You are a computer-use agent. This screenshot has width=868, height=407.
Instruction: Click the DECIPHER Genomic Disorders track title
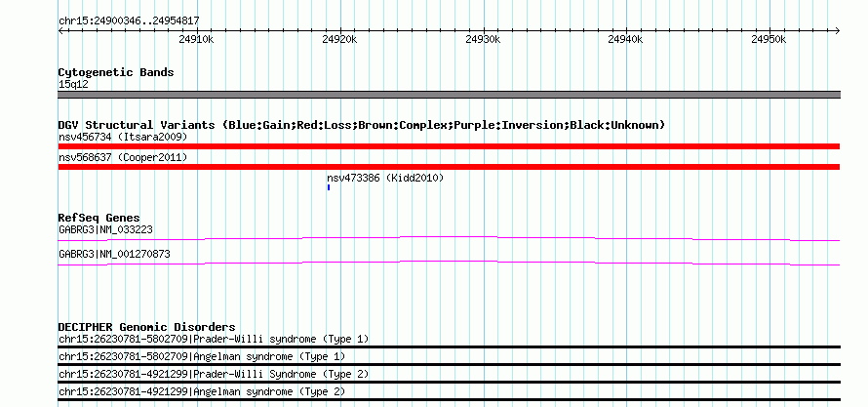click(x=146, y=327)
